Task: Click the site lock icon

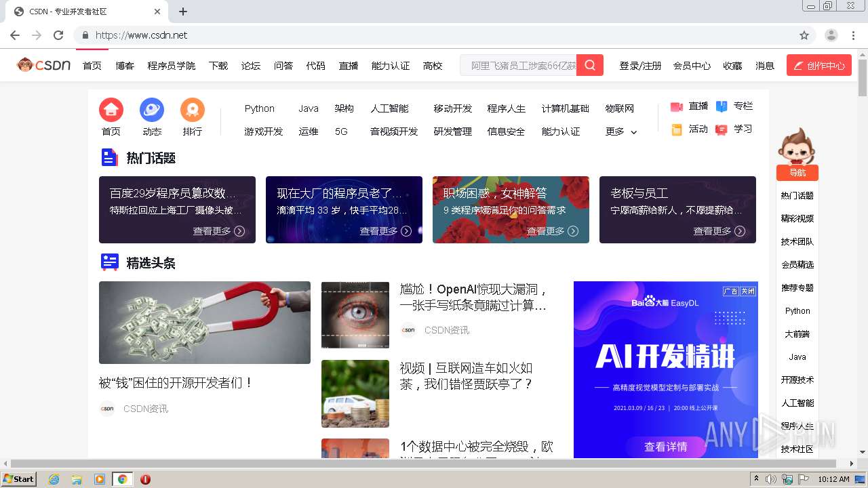Action: point(85,35)
